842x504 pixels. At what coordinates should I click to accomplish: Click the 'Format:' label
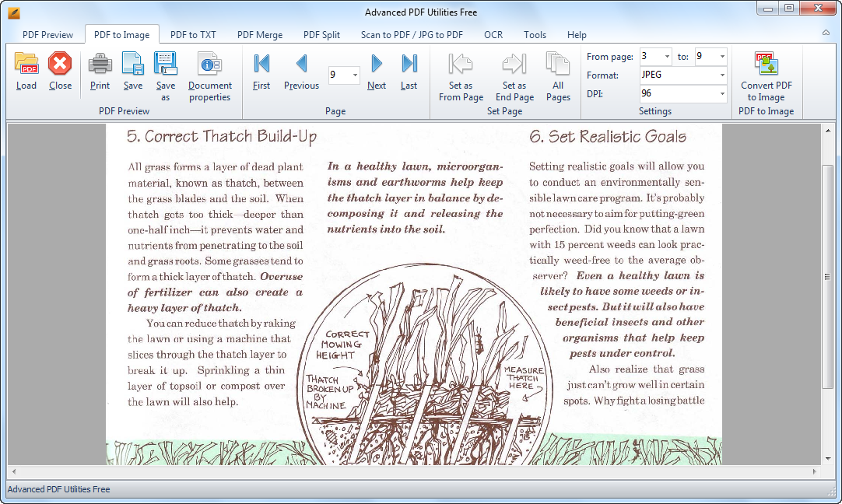tap(602, 75)
